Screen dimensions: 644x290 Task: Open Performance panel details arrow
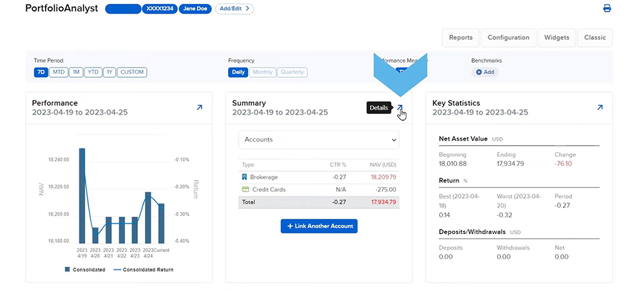coord(199,107)
